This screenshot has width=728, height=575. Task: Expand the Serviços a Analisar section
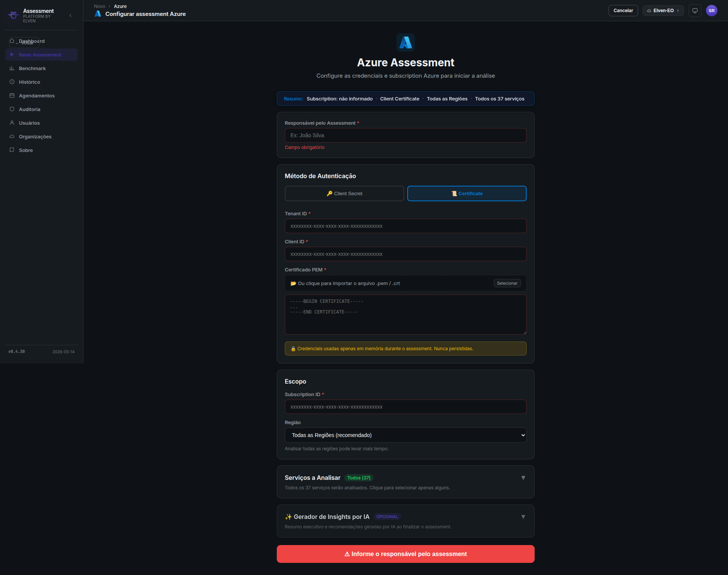[x=523, y=478]
